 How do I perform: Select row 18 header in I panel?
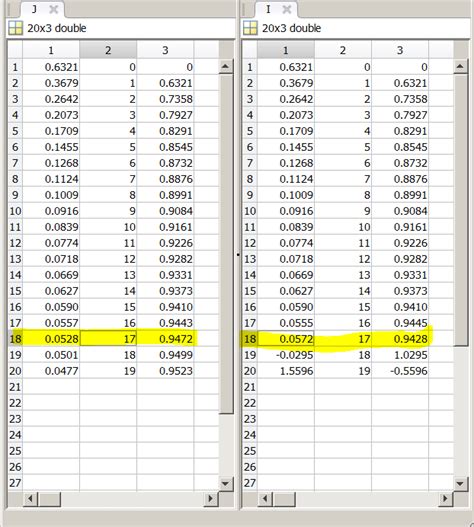(x=250, y=339)
